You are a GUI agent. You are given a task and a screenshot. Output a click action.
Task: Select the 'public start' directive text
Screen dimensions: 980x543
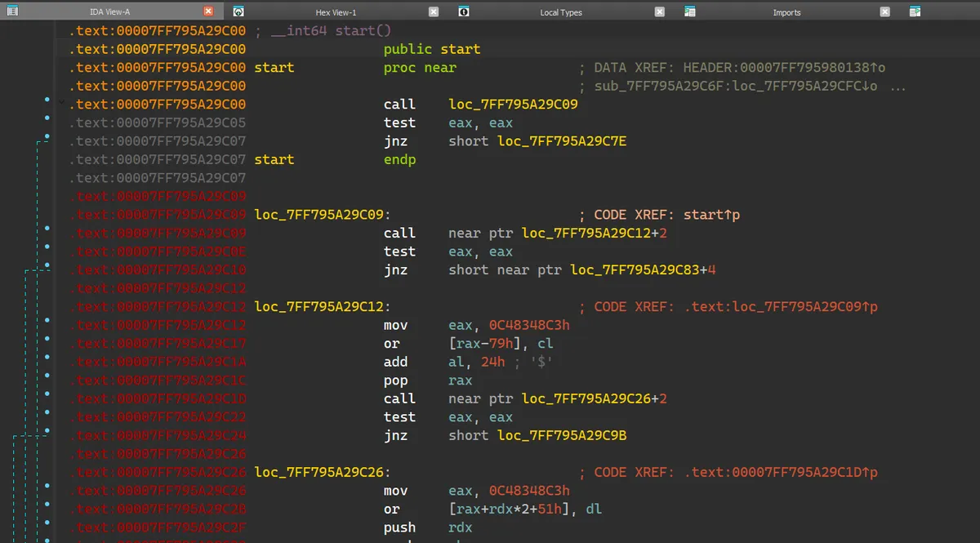click(432, 49)
